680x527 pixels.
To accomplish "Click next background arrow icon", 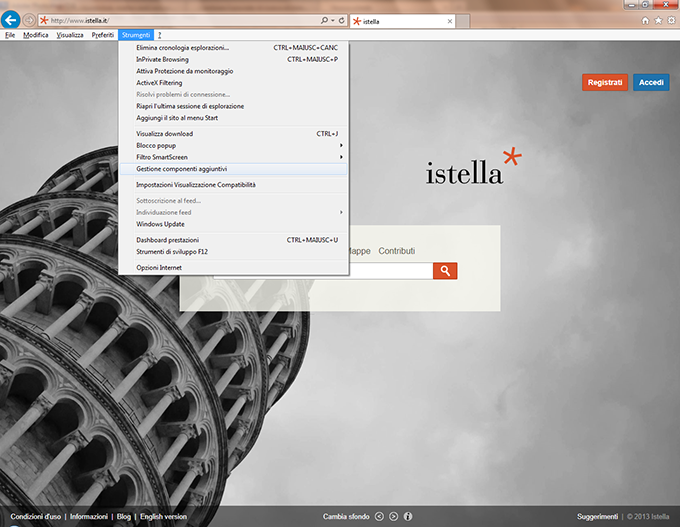I will [393, 516].
